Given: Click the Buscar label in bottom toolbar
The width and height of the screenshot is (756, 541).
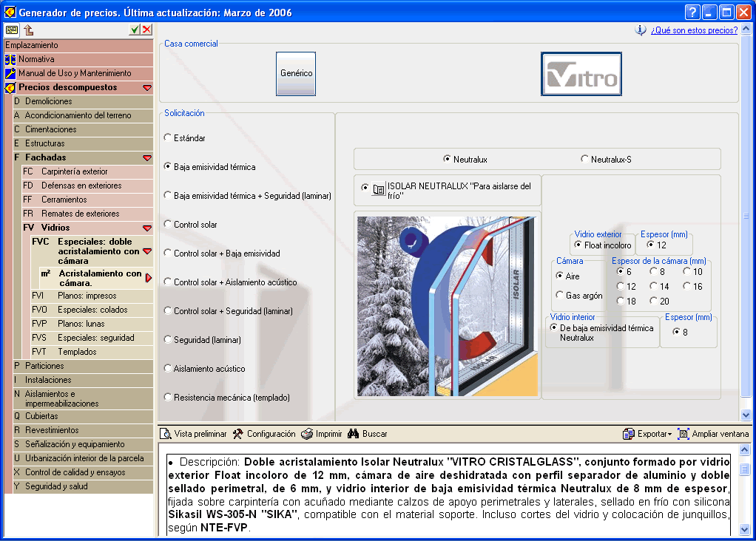Looking at the screenshot, I should 374,434.
